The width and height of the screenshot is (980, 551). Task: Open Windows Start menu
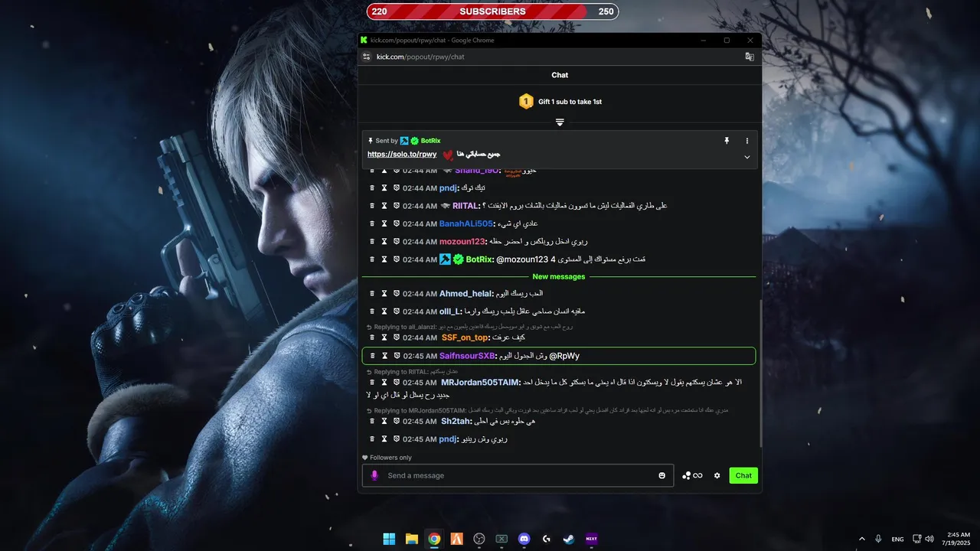click(389, 539)
